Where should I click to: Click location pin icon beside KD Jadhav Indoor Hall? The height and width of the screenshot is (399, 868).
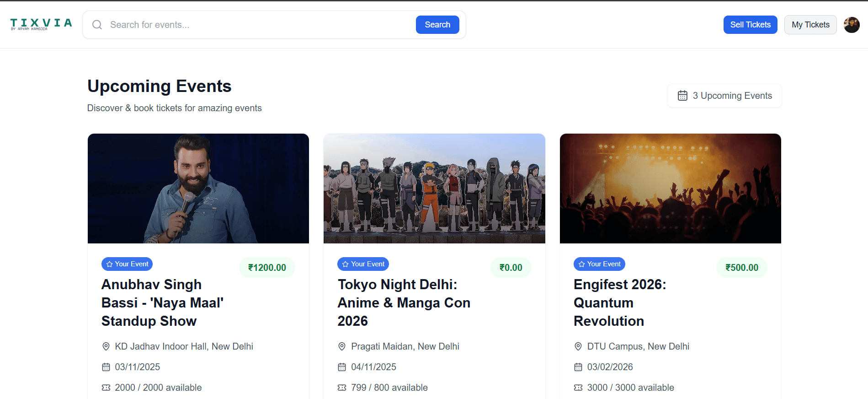106,346
